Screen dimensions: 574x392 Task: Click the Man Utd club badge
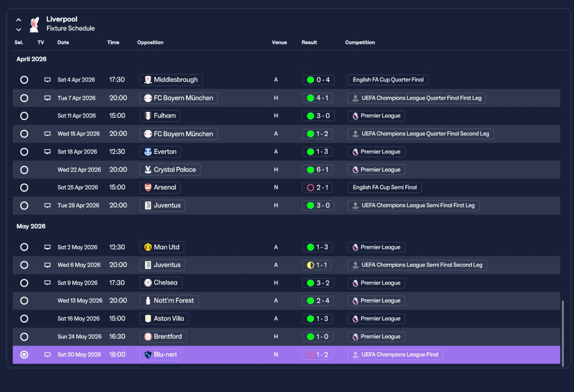click(x=148, y=247)
